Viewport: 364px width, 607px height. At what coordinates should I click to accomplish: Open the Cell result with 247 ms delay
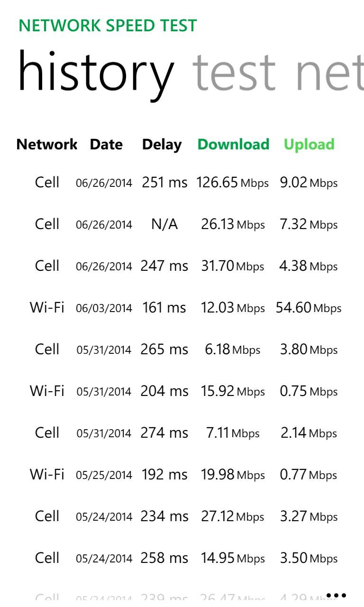tap(164, 266)
